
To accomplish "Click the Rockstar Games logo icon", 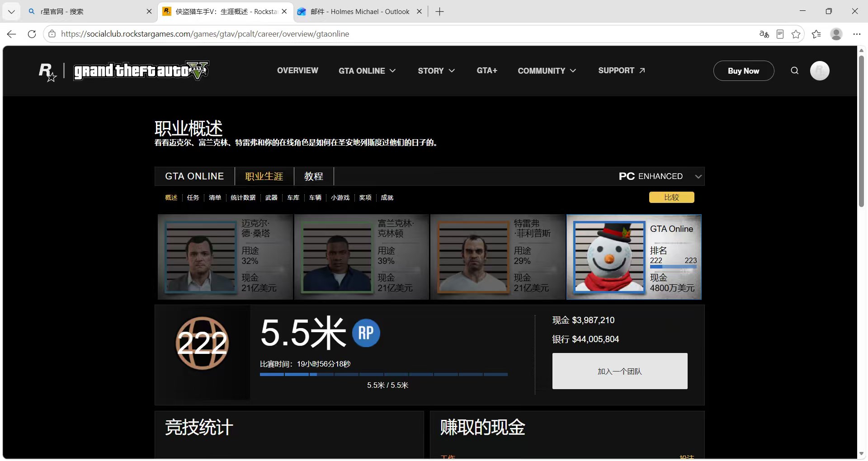I will [x=47, y=71].
